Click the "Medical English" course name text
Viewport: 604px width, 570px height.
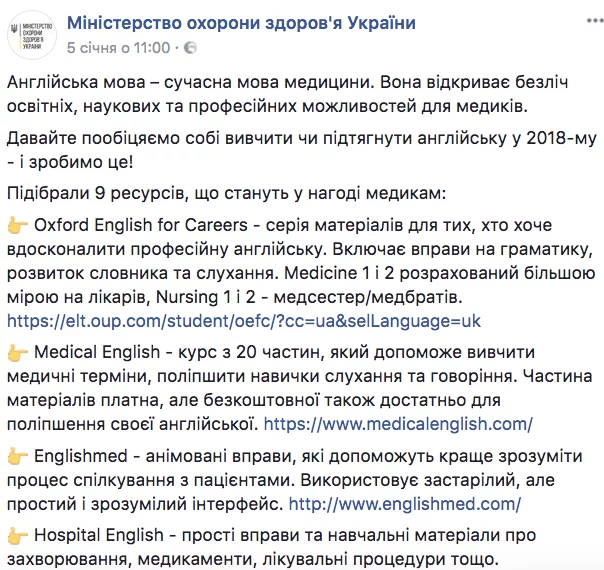[x=99, y=353]
